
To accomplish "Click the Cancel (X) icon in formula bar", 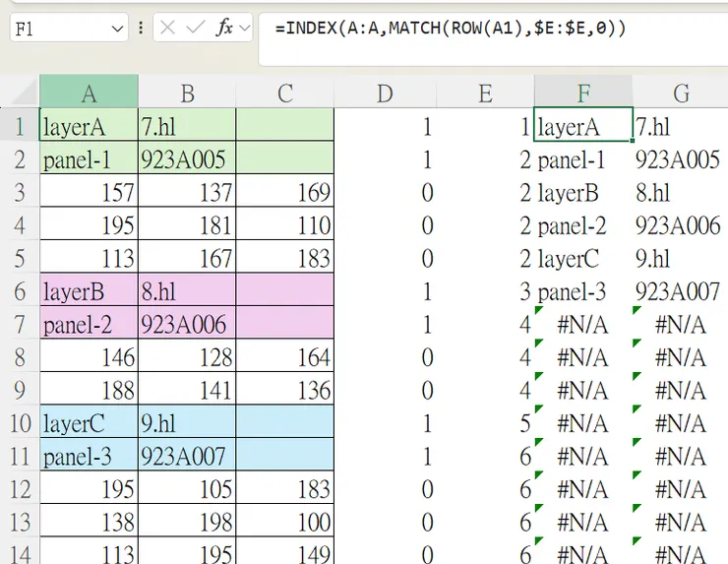I will point(168,29).
